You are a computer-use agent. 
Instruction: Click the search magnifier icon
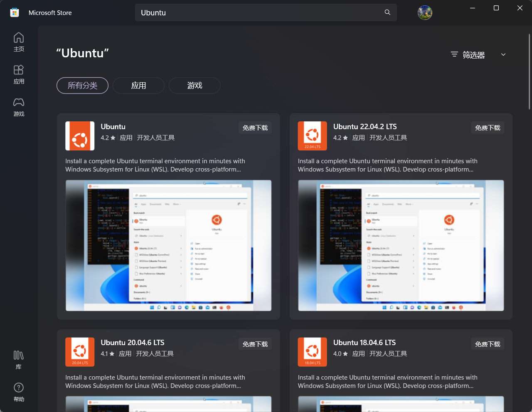[387, 12]
